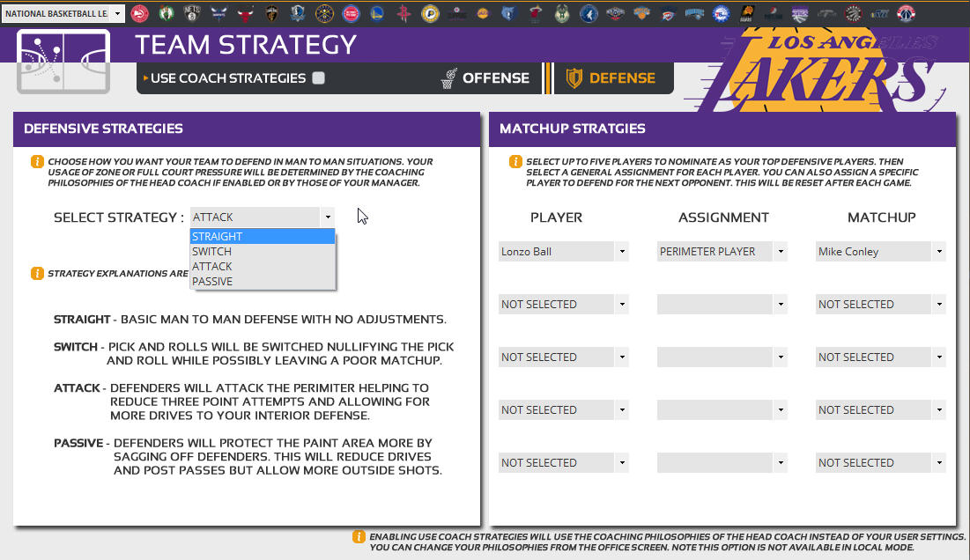Select the Sacramento Kings team logo
The height and width of the screenshot is (560, 970).
(x=800, y=13)
